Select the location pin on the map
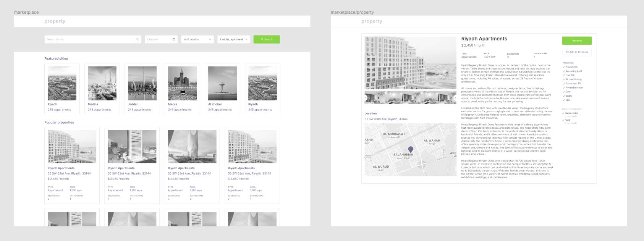 (411, 150)
